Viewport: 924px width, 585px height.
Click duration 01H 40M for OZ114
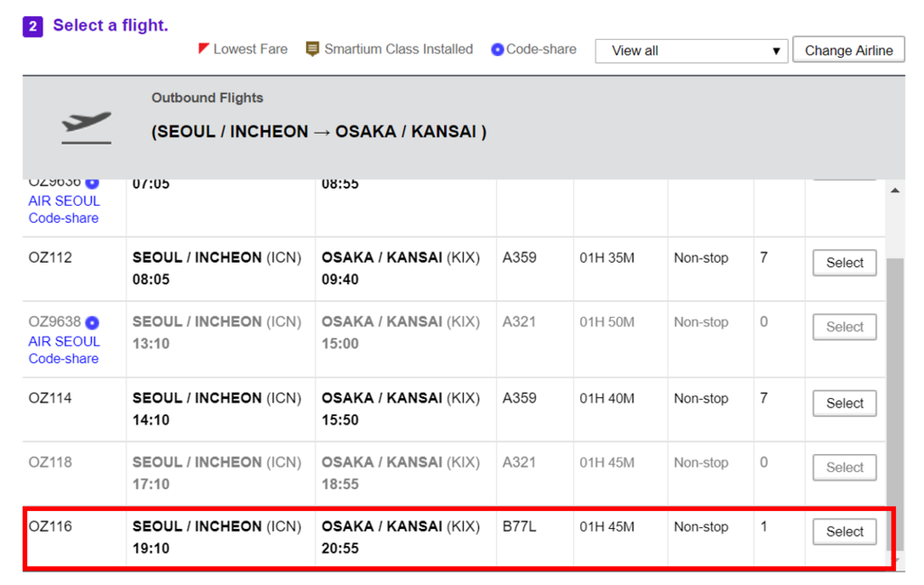pos(607,399)
